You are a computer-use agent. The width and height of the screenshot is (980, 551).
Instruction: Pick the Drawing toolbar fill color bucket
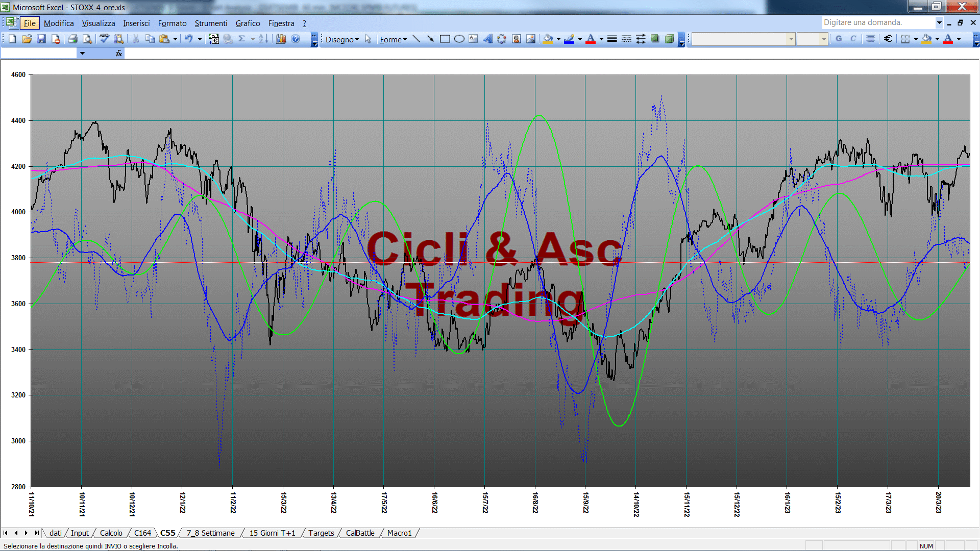548,39
